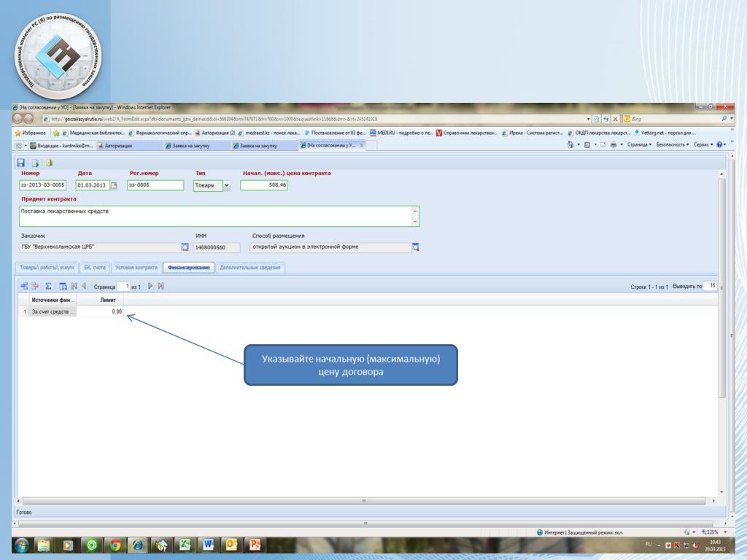Go to next page in grid pager
This screenshot has width=747, height=560.
[150, 286]
